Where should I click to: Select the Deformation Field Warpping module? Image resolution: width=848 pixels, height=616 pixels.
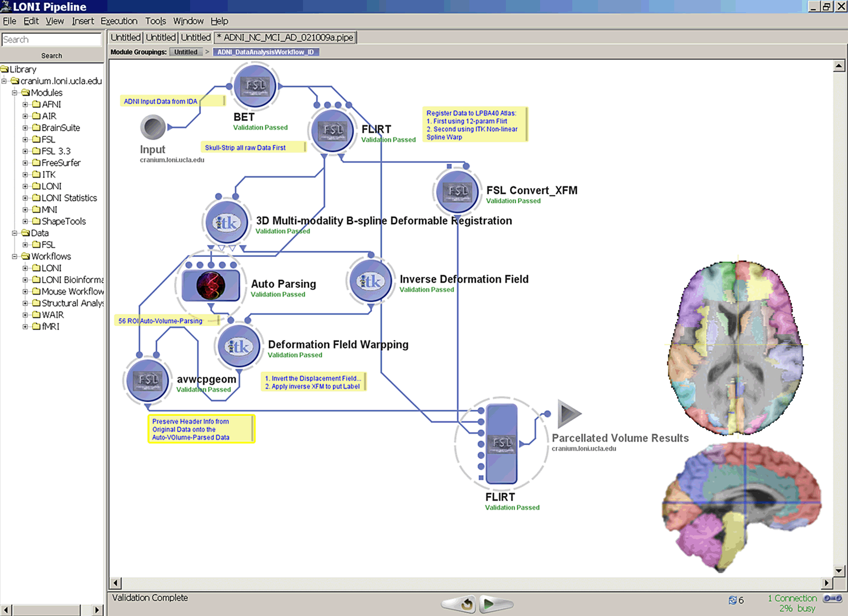point(239,346)
